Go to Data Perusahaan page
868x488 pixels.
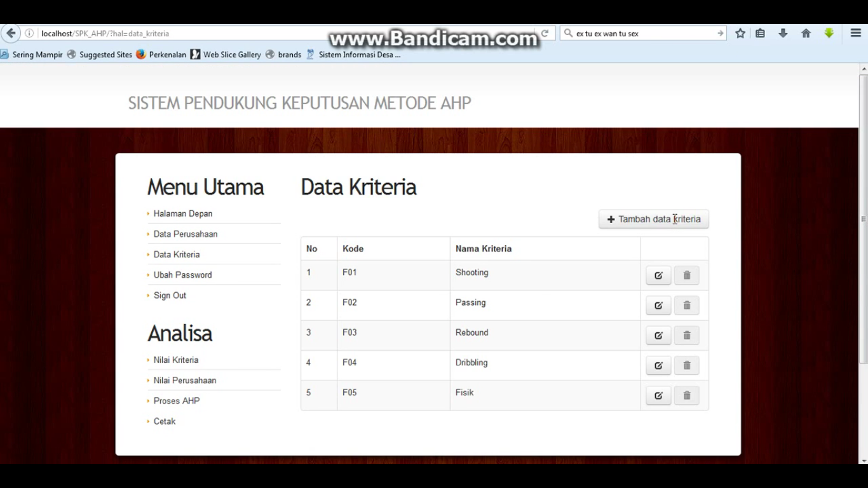point(186,234)
